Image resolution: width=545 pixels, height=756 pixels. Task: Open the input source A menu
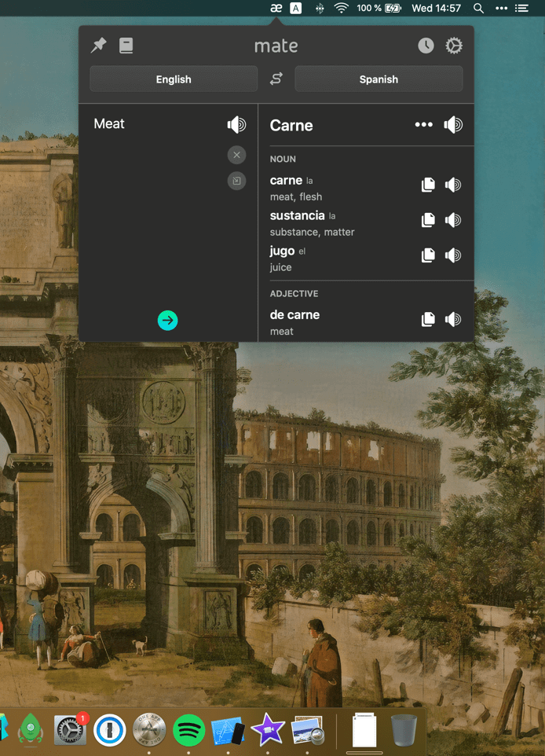coord(295,8)
